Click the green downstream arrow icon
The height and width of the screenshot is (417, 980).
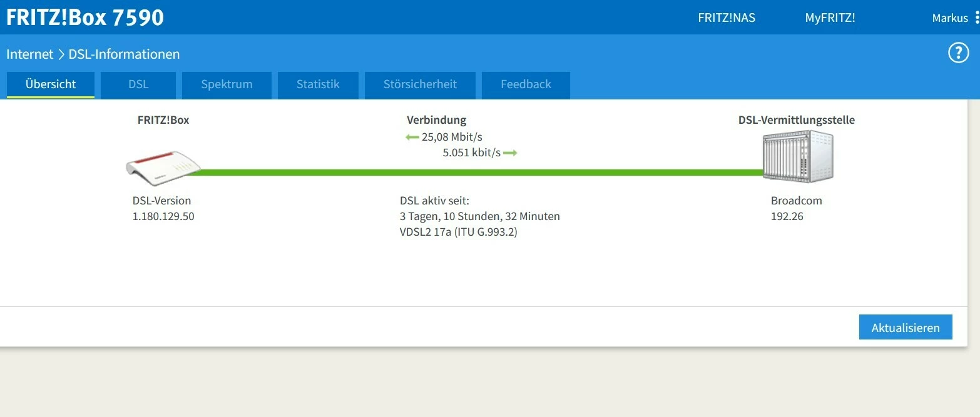[412, 137]
